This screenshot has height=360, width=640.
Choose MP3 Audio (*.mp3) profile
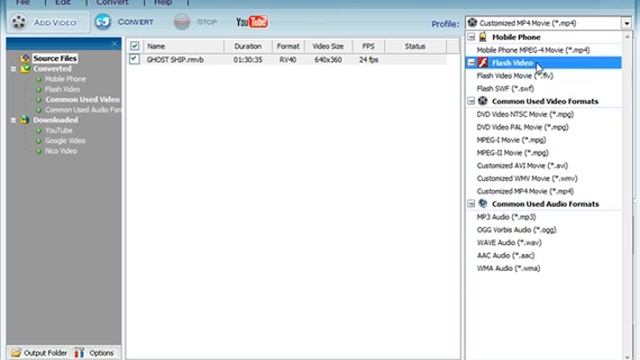coord(506,217)
